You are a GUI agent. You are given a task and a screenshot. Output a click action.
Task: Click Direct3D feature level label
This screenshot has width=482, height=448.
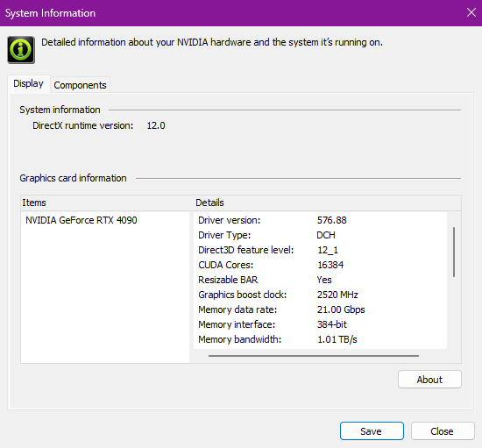coord(246,250)
